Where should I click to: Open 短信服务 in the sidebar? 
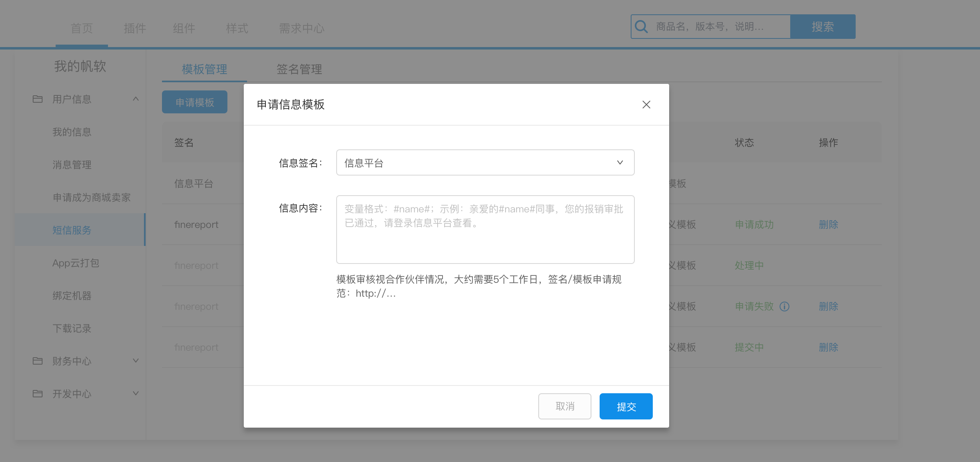click(x=72, y=230)
